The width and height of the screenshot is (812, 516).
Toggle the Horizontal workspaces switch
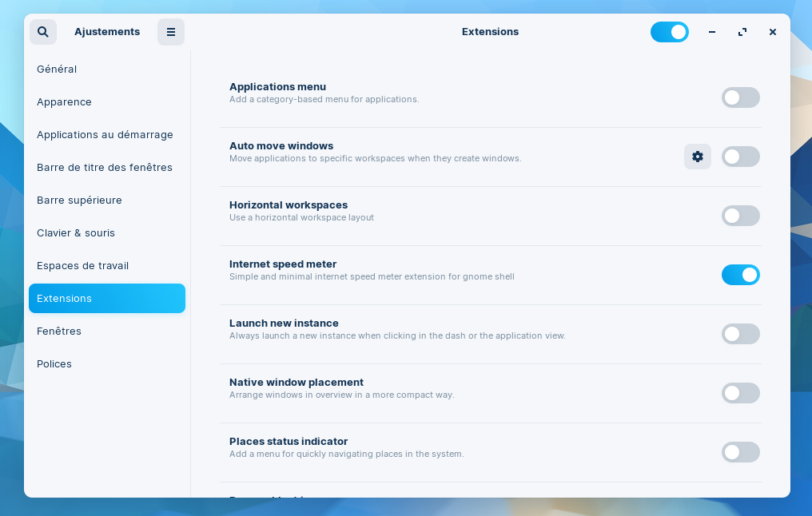coord(740,216)
